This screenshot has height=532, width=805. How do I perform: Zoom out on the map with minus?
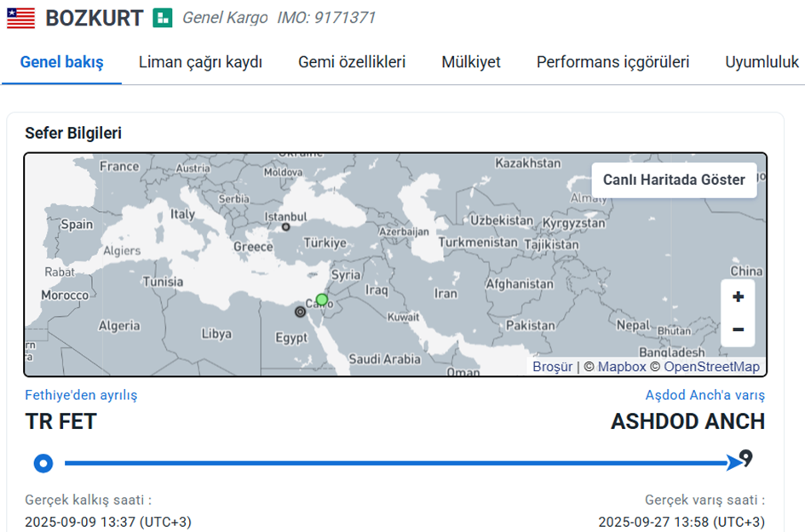coord(738,330)
